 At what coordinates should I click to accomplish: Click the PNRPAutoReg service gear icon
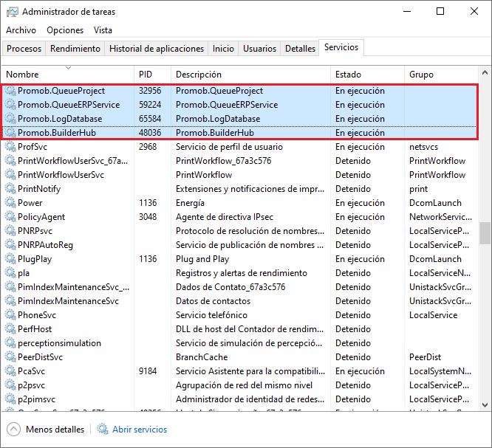(x=10, y=245)
